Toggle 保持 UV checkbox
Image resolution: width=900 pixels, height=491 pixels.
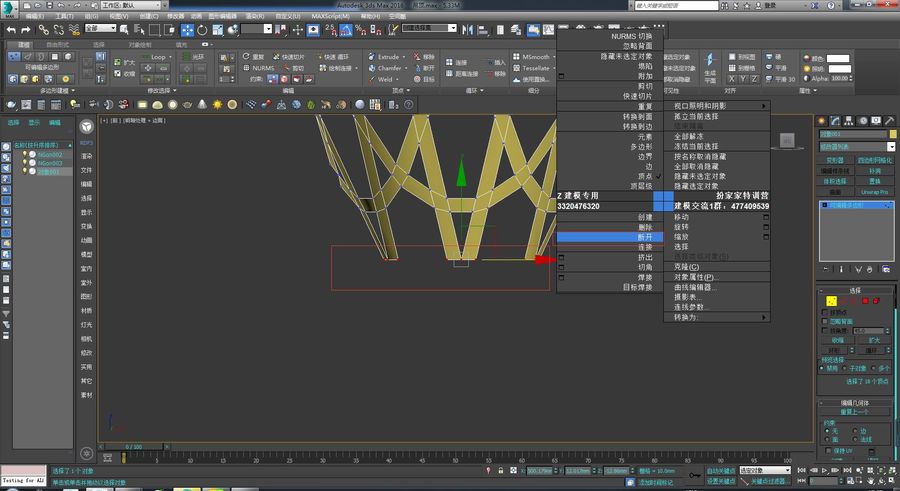[x=828, y=451]
